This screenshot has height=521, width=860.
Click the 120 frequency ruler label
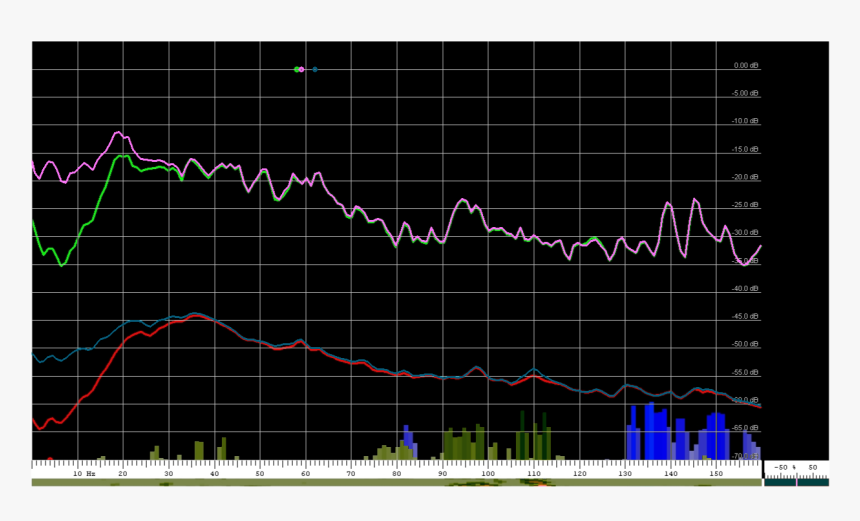(x=579, y=473)
